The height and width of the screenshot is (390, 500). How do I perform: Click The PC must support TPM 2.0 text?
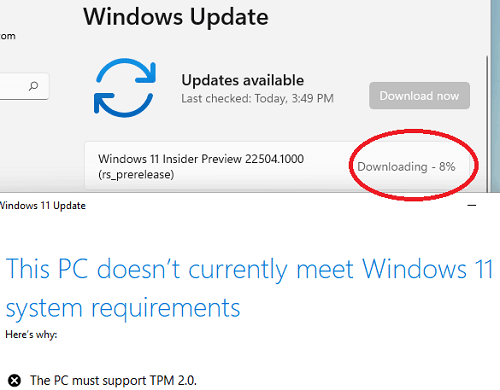113,380
